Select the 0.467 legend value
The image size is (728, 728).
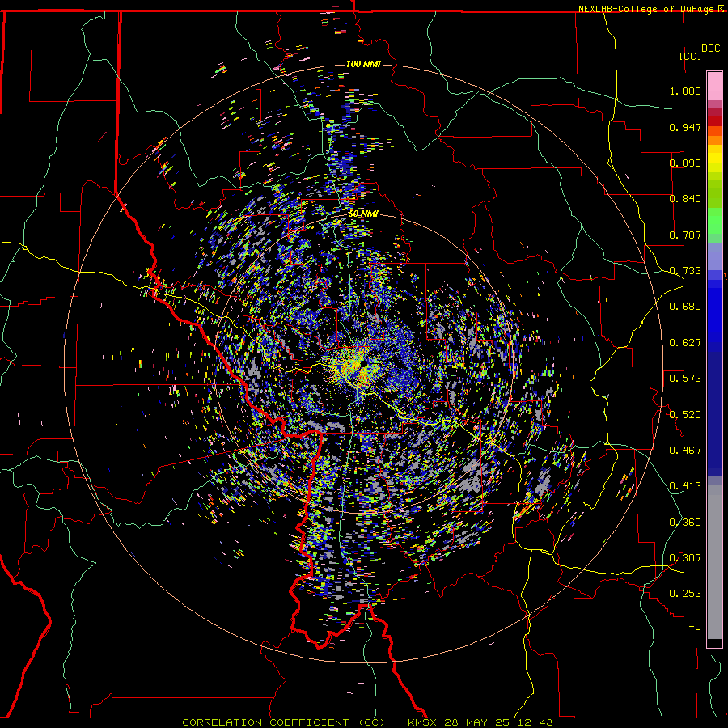(x=685, y=451)
